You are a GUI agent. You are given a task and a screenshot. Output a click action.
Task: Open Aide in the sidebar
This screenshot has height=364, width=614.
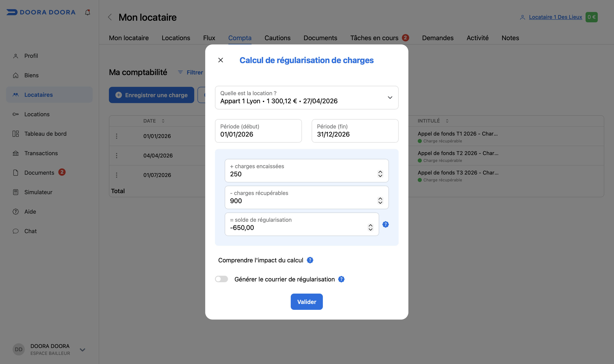pos(49,212)
